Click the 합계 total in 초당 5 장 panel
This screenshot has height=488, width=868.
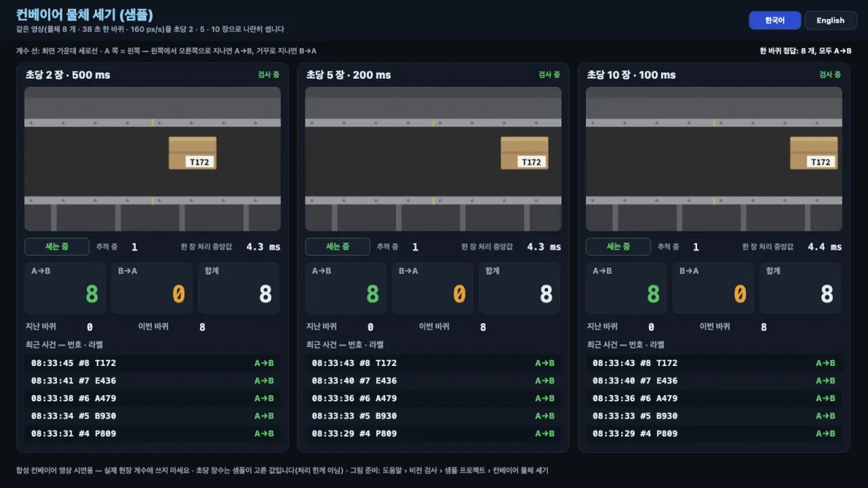click(519, 288)
